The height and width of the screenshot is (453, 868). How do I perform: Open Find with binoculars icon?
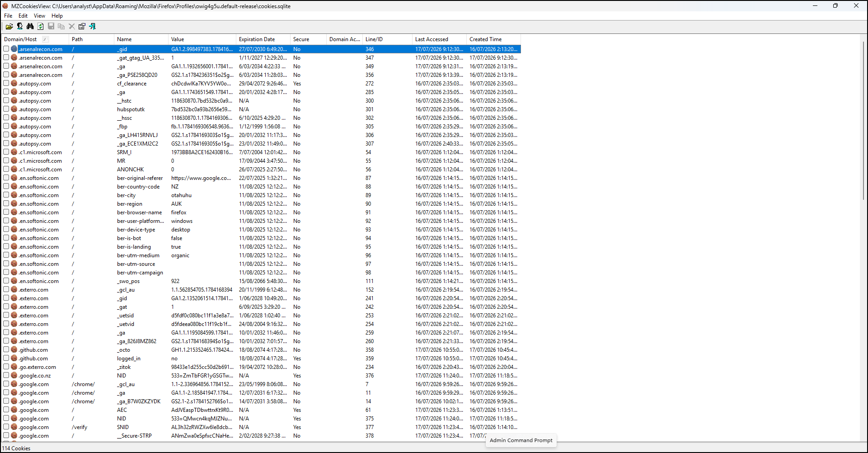pyautogui.click(x=30, y=26)
